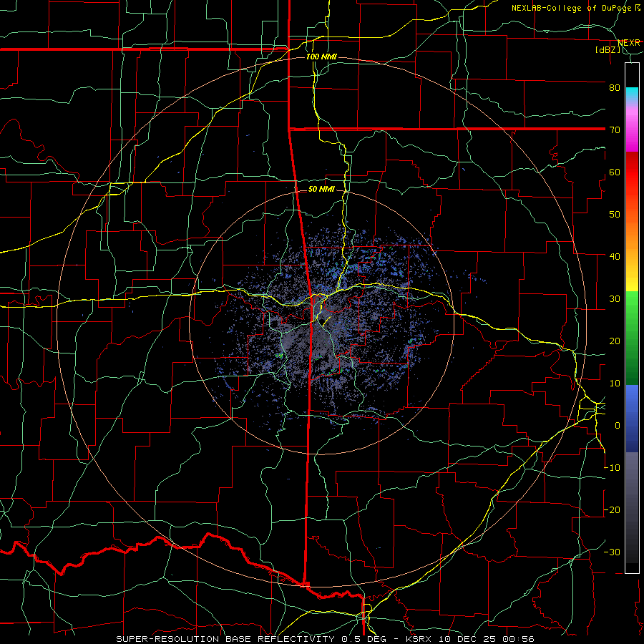The height and width of the screenshot is (644, 644).
Task: Click the 20 value on dBZ scale
Action: coord(615,341)
